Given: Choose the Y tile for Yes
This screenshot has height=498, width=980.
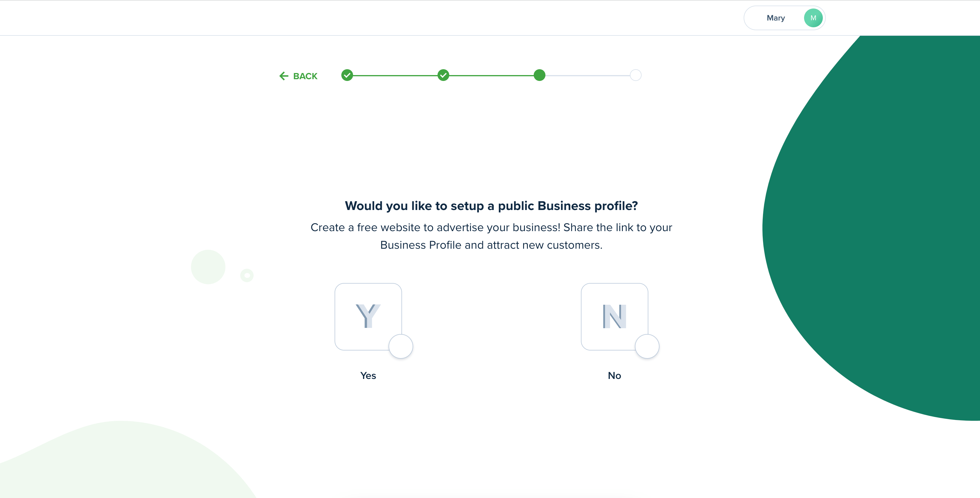Looking at the screenshot, I should pyautogui.click(x=368, y=316).
